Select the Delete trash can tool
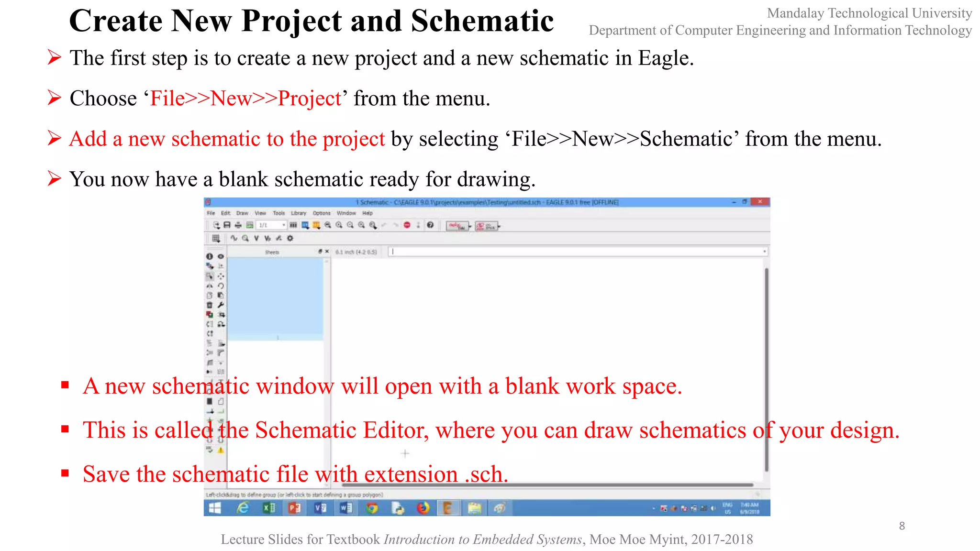 tap(210, 305)
